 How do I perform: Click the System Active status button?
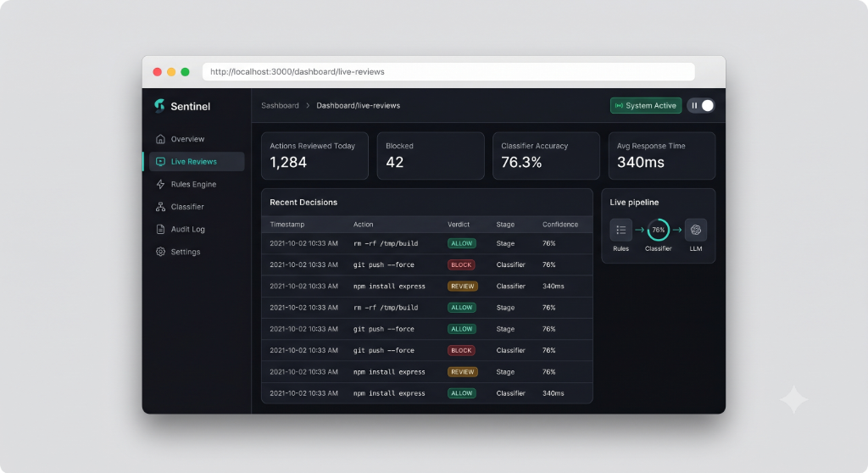click(645, 105)
